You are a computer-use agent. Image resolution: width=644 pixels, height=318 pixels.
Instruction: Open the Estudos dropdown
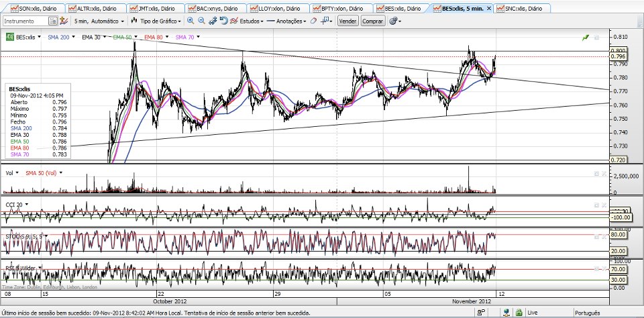[x=246, y=21]
